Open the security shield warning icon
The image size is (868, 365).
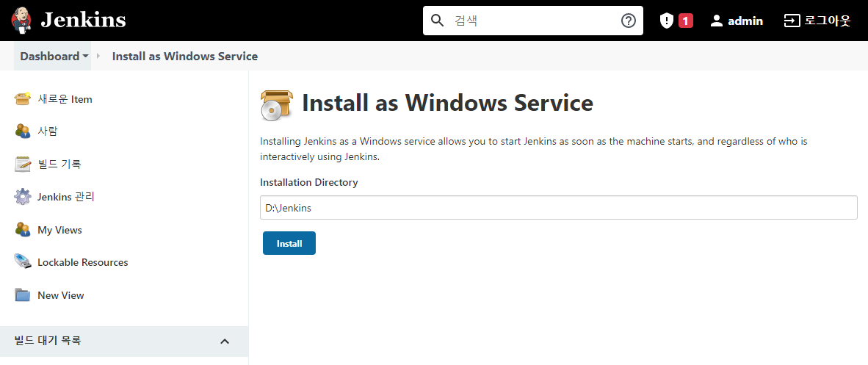click(x=667, y=21)
